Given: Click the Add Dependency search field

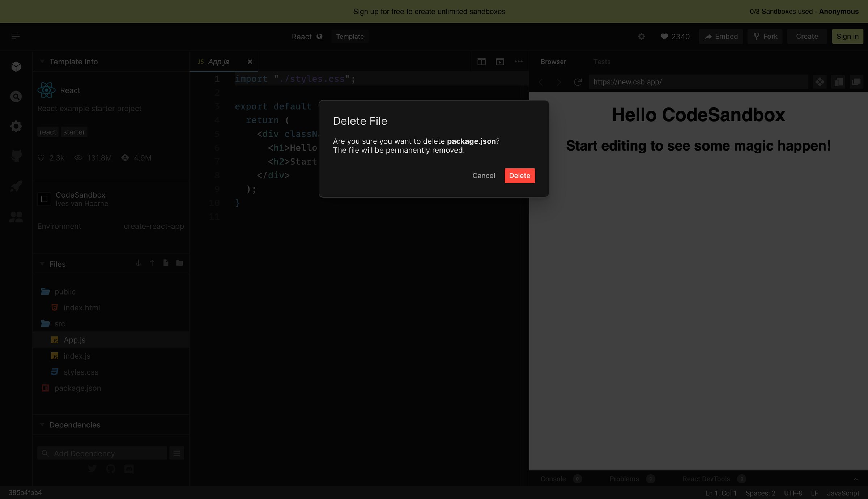Looking at the screenshot, I should (102, 453).
